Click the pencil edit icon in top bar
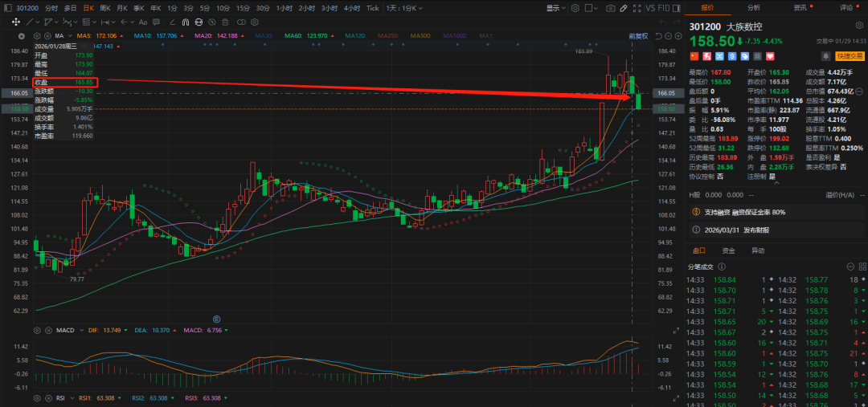Viewport: 868px width, 407px height. (624, 8)
